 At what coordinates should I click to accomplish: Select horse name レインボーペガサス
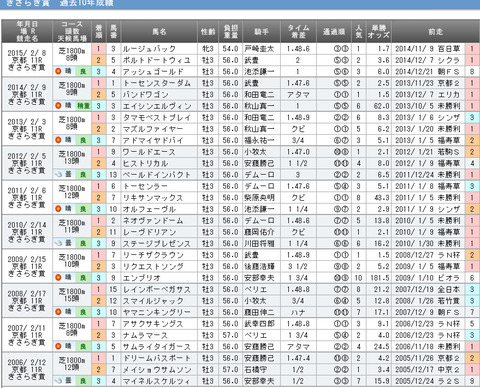[157, 290]
